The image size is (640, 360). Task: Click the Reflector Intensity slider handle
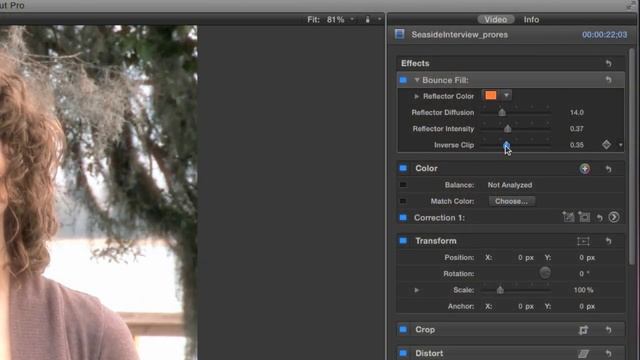(x=507, y=129)
